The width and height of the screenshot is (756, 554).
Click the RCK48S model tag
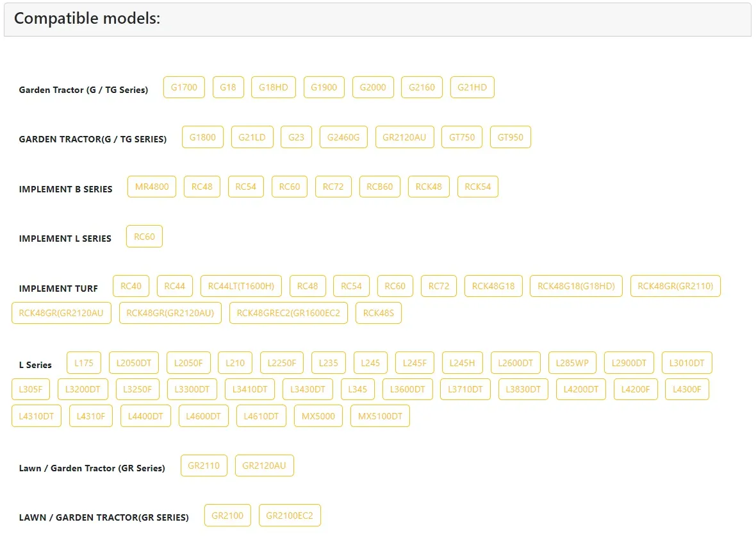coord(378,313)
